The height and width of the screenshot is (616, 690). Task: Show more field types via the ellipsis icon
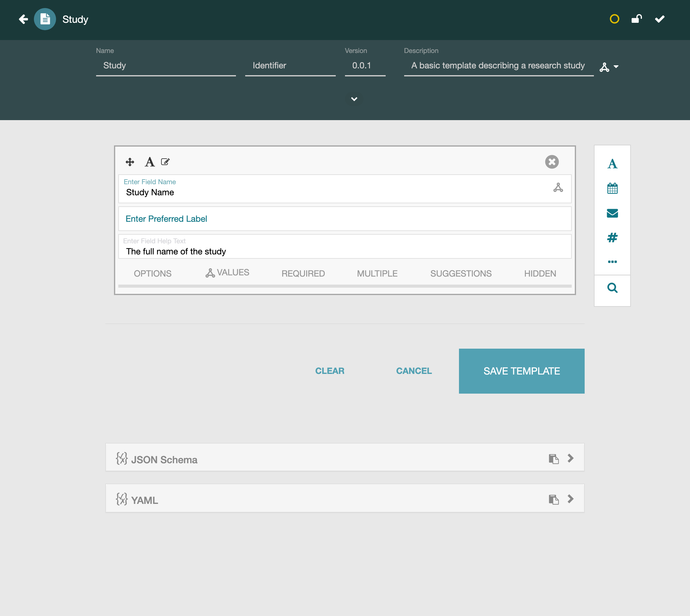[x=612, y=262]
